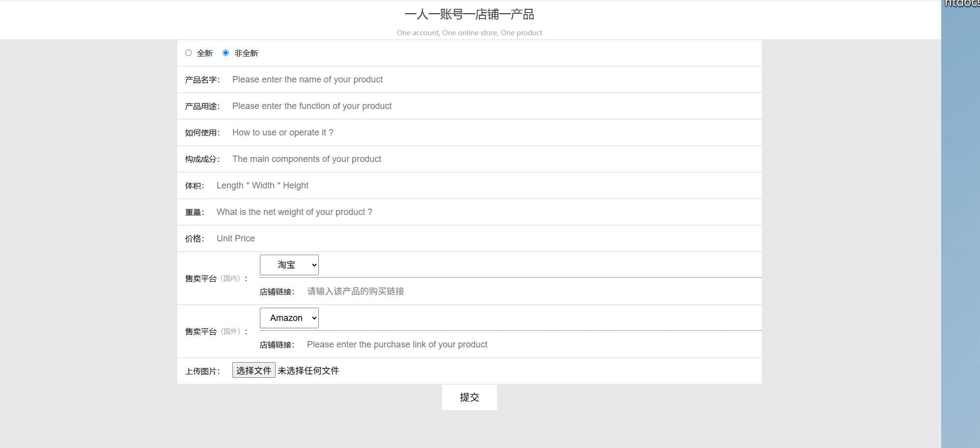Select the 全新 radio button
The width and height of the screenshot is (980, 448).
(188, 53)
